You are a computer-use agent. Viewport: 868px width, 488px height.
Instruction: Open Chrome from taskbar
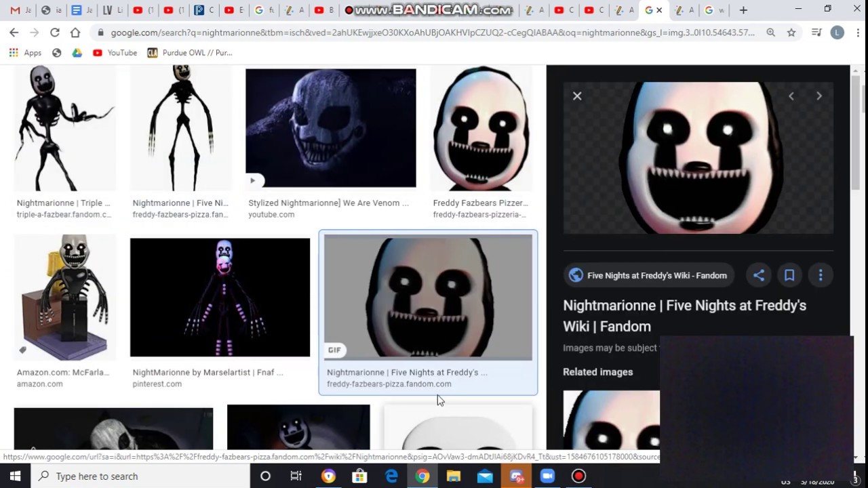point(422,476)
